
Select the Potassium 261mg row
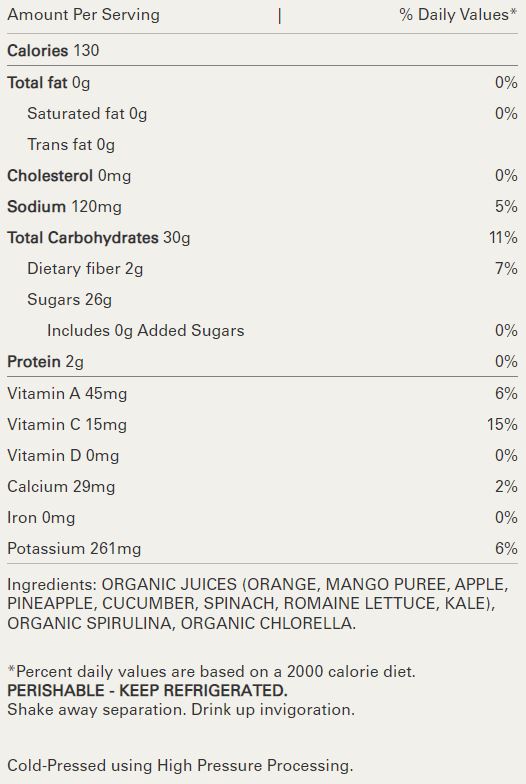coord(262,548)
